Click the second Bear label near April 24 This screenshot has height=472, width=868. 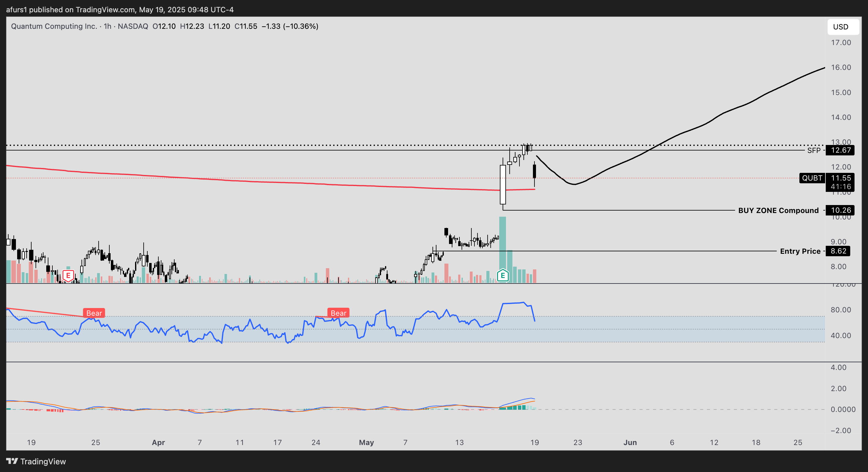tap(338, 313)
